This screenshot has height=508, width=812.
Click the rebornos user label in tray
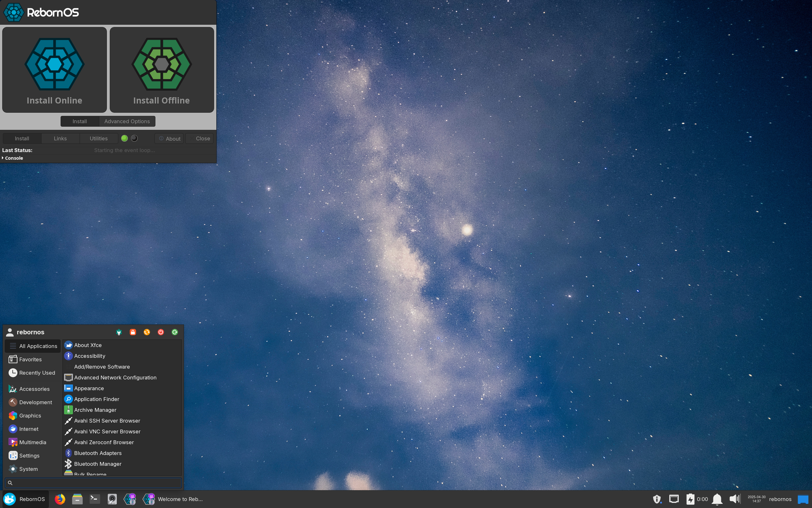click(780, 499)
